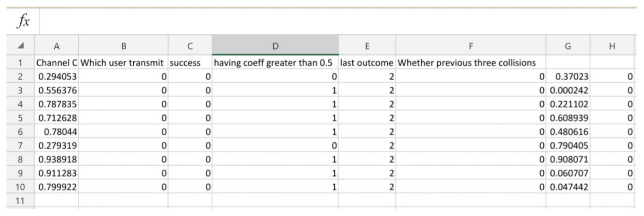Click the 'last outcome' header cell
The height and width of the screenshot is (216, 644).
367,63
